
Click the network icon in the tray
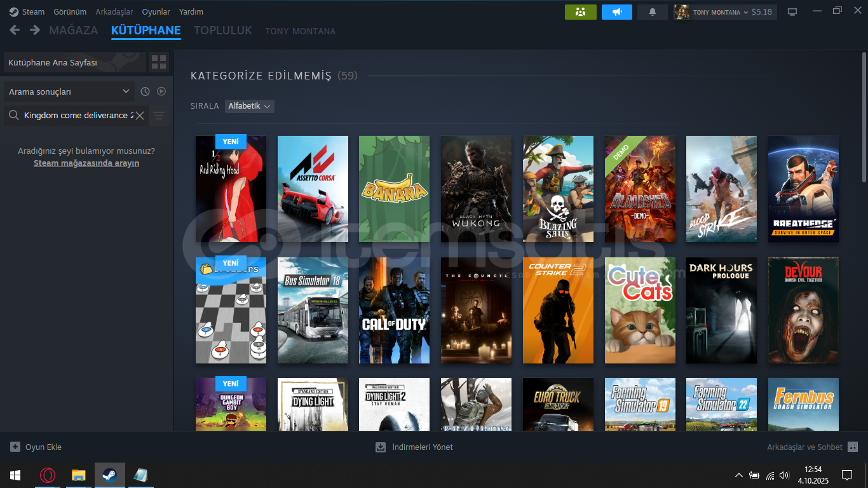click(770, 475)
